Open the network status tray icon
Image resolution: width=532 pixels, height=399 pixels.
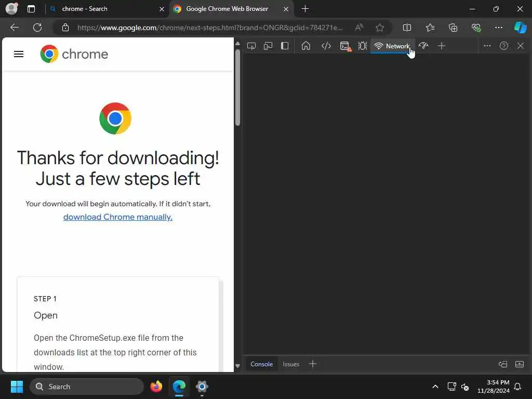[x=451, y=387]
